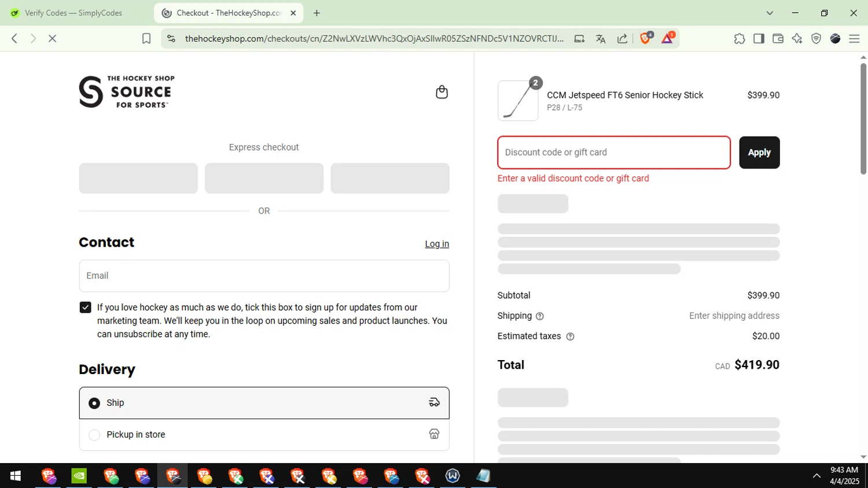Toggle the browser sidebar panel icon
This screenshot has width=868, height=488.
tap(759, 39)
